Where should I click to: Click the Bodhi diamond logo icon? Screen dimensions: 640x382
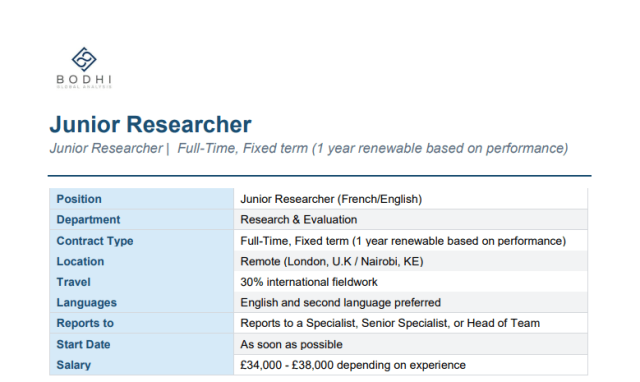[84, 59]
